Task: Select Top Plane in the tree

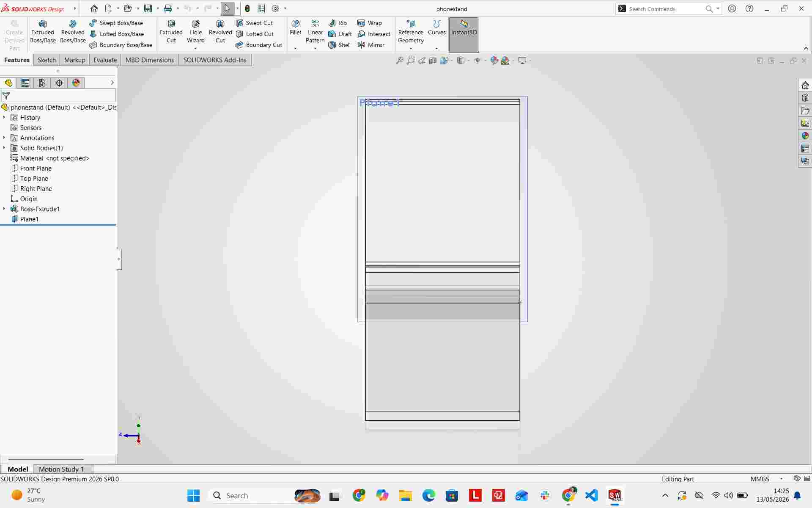Action: coord(34,178)
